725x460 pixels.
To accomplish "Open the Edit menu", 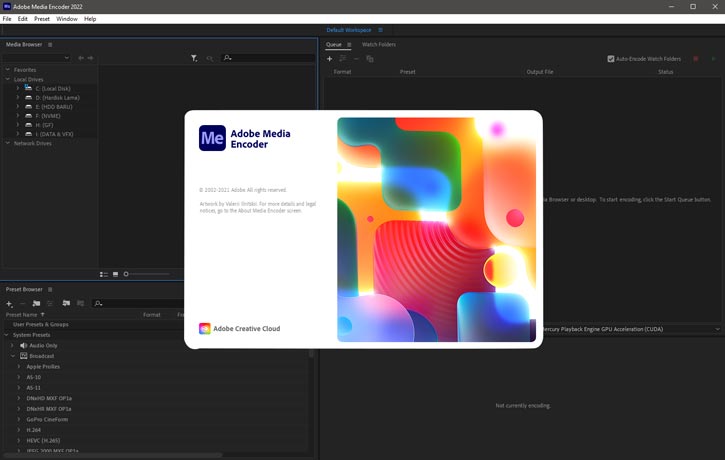I will [23, 19].
